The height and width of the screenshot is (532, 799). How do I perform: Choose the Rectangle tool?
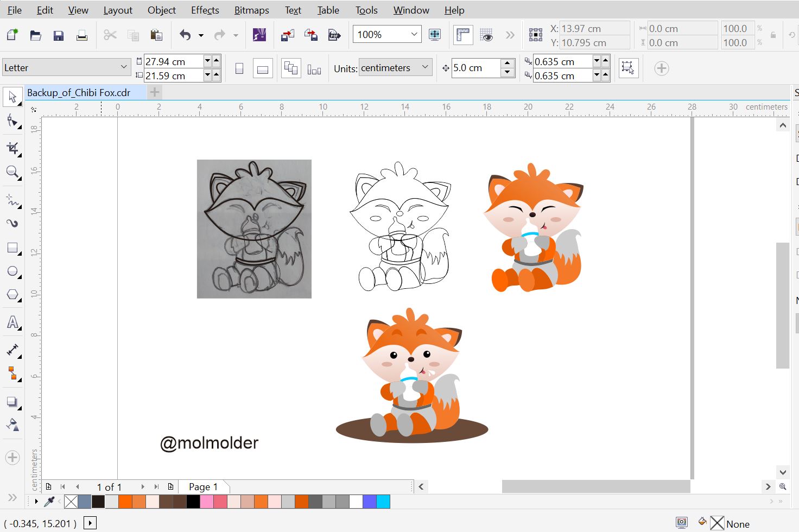pos(12,248)
